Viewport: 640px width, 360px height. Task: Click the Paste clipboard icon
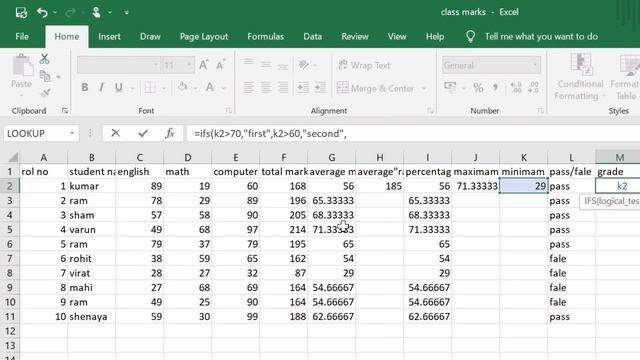click(22, 66)
